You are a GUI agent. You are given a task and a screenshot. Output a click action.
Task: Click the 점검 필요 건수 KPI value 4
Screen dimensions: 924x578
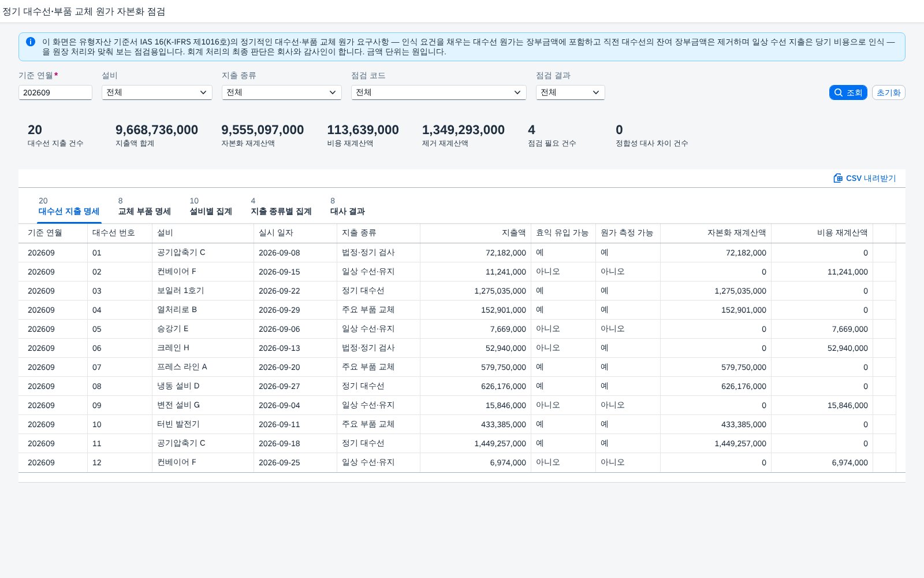tap(531, 130)
